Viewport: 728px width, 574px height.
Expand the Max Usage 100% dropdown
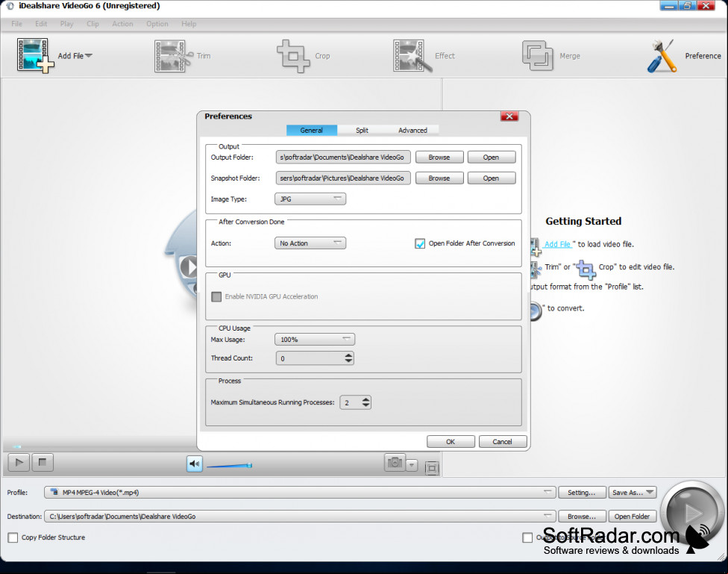[315, 340]
